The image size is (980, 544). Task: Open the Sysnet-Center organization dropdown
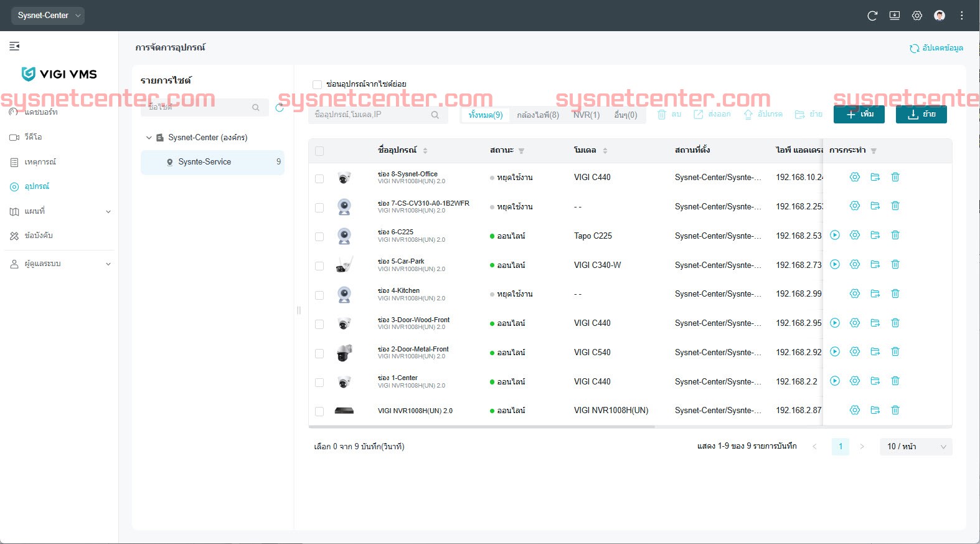coord(48,16)
